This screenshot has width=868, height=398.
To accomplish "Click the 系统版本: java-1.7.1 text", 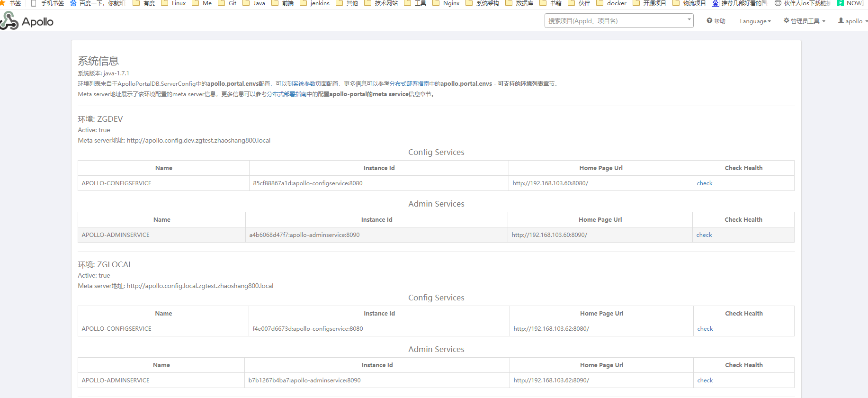I will [x=104, y=73].
